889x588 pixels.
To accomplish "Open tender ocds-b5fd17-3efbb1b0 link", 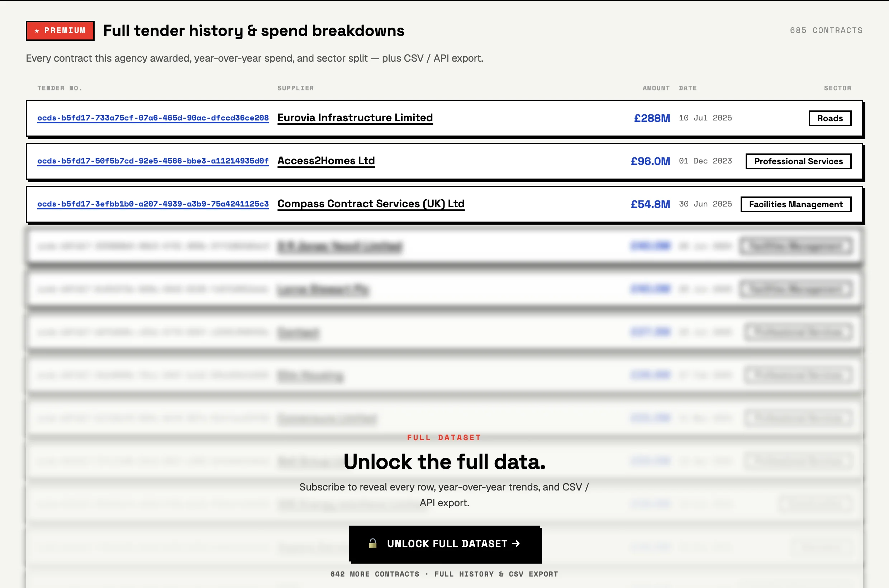I will (153, 204).
